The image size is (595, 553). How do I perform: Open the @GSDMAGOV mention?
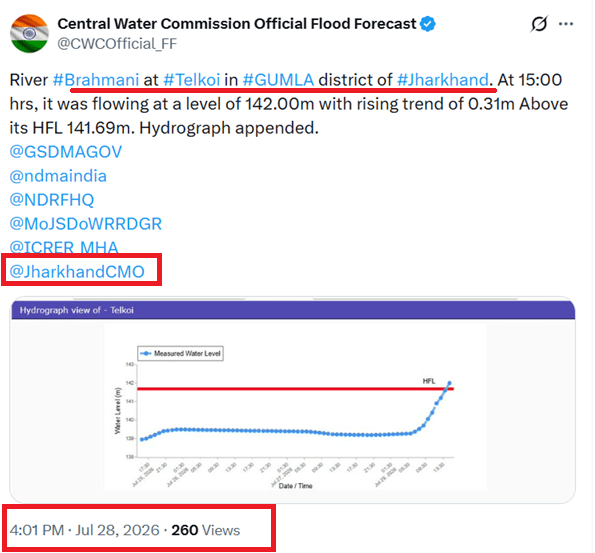pos(66,152)
